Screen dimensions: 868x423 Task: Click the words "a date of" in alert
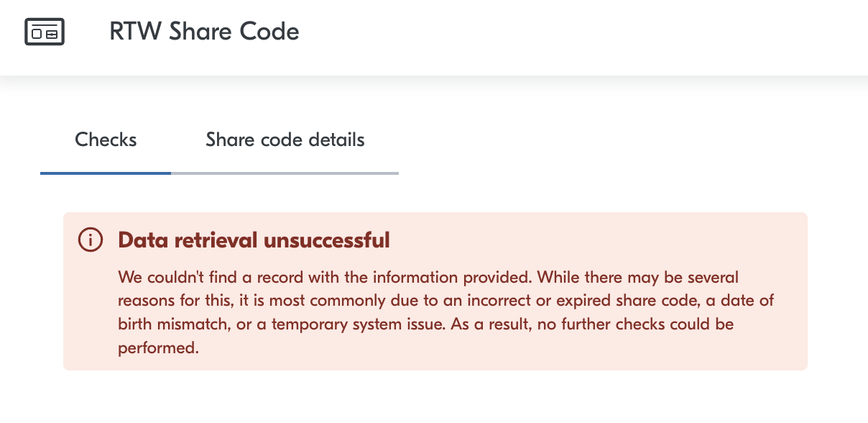pyautogui.click(x=740, y=301)
